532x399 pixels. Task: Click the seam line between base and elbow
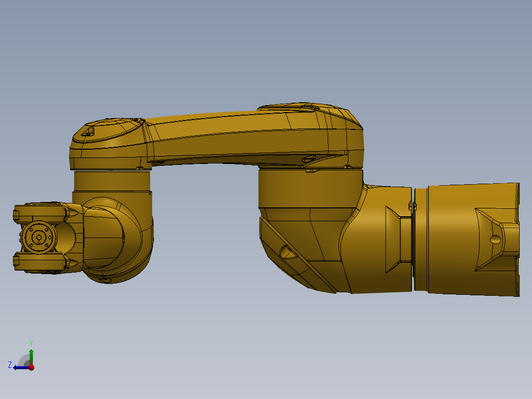coord(413,237)
